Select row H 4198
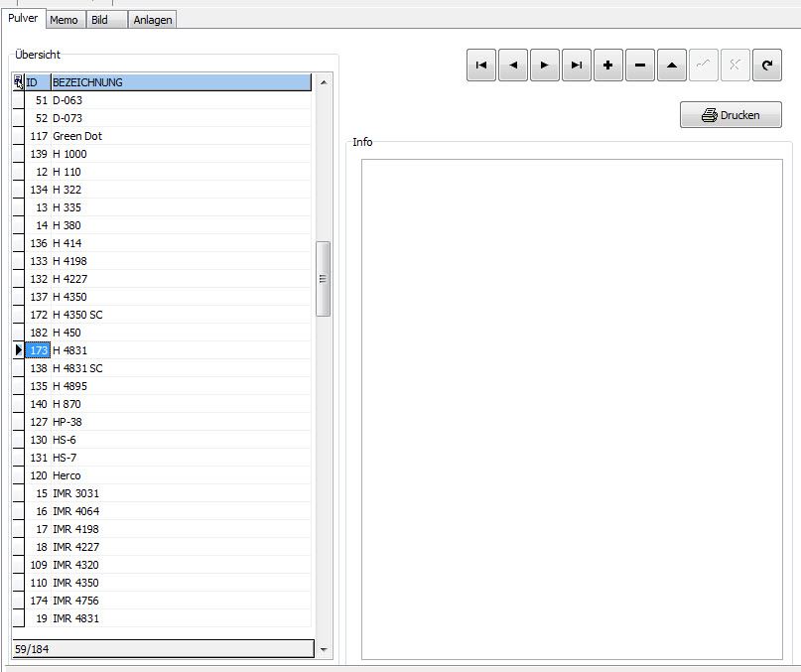The height and width of the screenshot is (672, 801). (162, 261)
